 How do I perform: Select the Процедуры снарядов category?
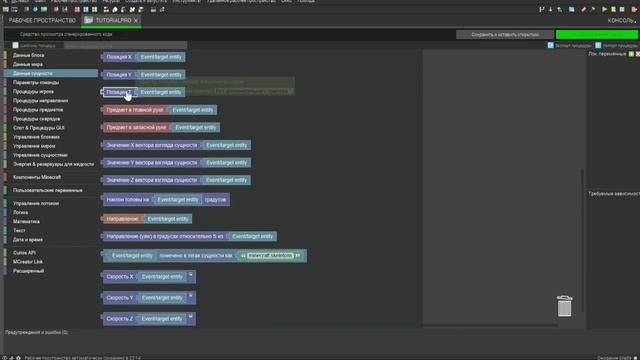(36, 119)
